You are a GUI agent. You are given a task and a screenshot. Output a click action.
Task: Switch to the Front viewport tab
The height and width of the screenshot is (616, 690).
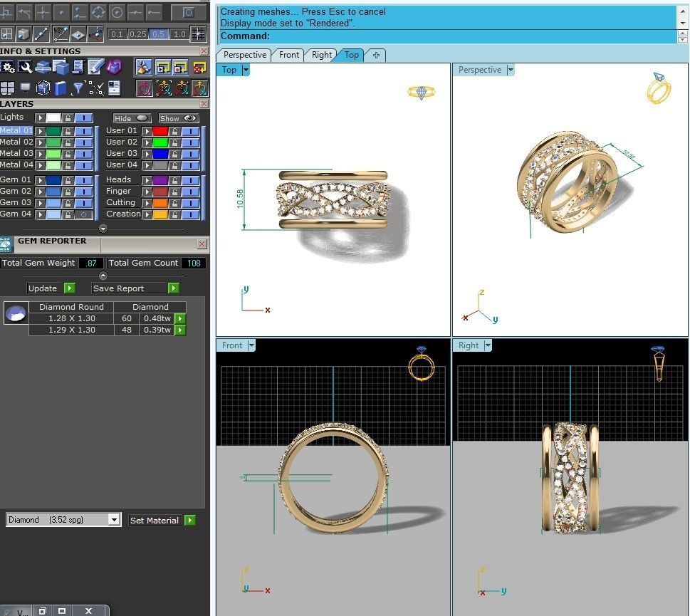point(288,55)
